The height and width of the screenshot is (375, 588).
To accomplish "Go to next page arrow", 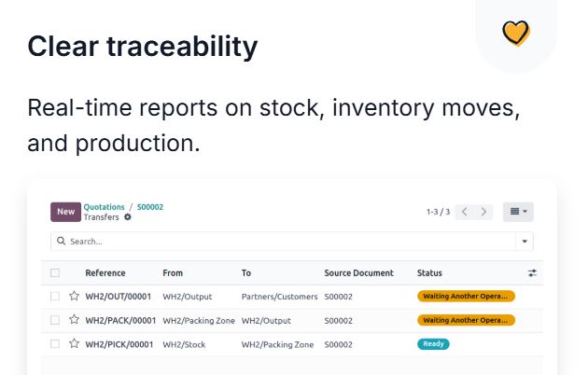I will coord(483,212).
